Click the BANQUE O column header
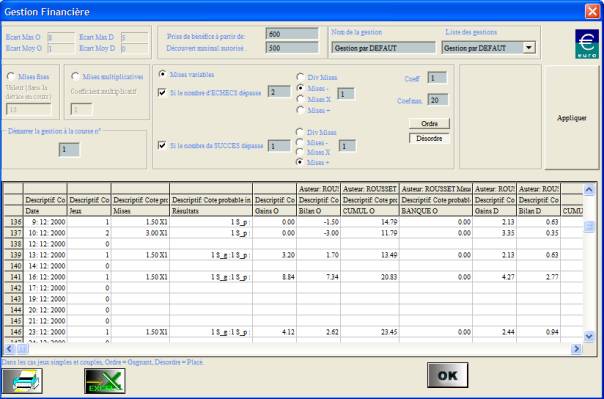 coord(436,211)
